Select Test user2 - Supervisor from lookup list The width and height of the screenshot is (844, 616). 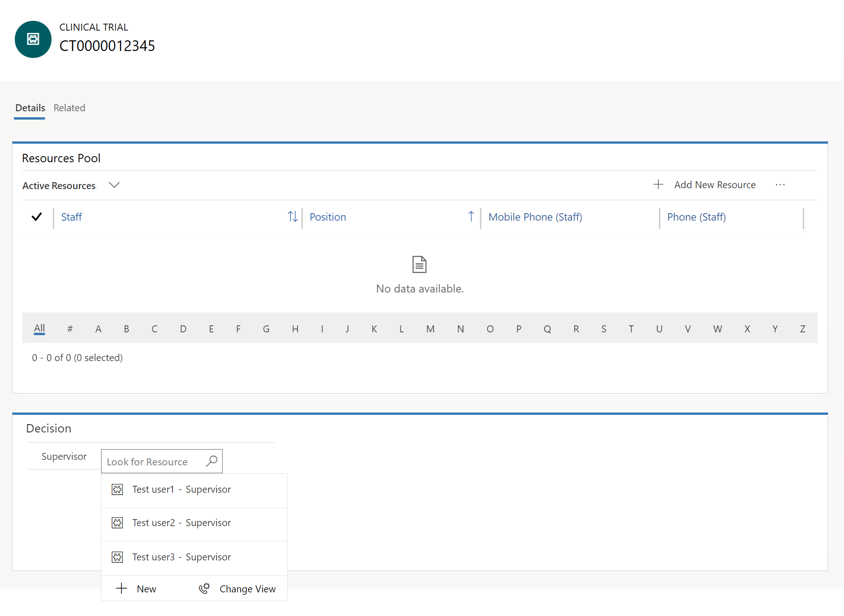point(181,523)
